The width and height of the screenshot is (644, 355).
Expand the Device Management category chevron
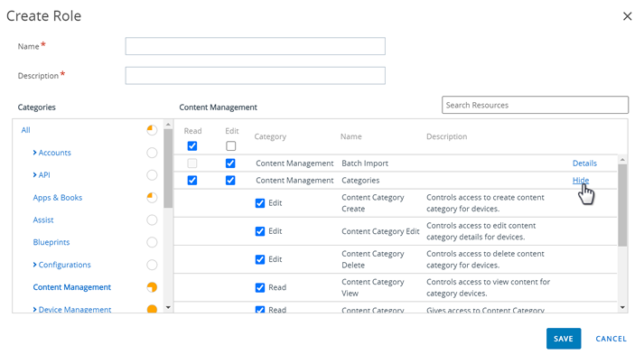[x=34, y=310]
